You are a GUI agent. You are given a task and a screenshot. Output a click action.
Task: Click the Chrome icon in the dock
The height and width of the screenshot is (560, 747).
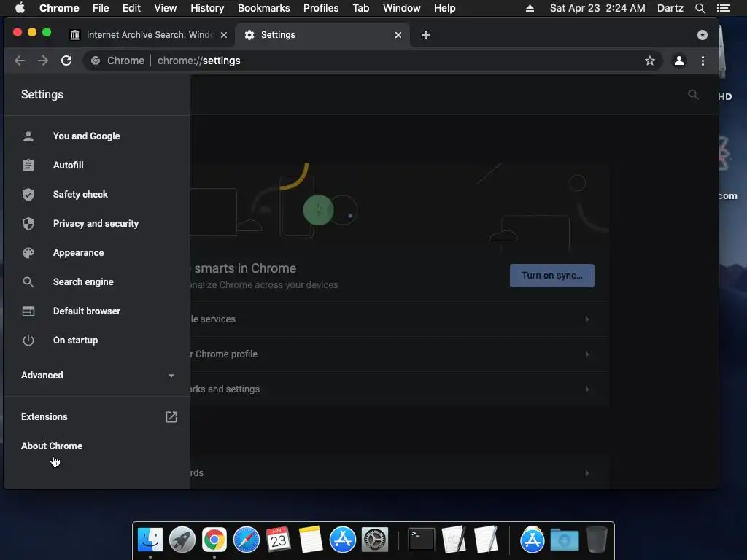click(x=214, y=540)
